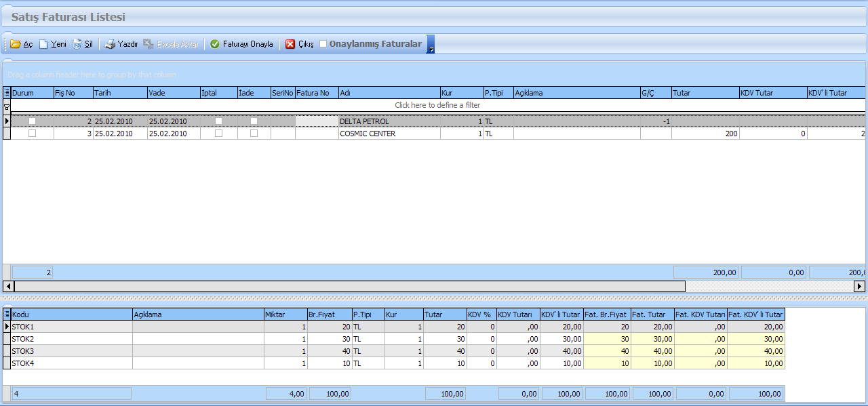Open the upper grid column chooser icon
The height and width of the screenshot is (406, 868).
(7, 93)
